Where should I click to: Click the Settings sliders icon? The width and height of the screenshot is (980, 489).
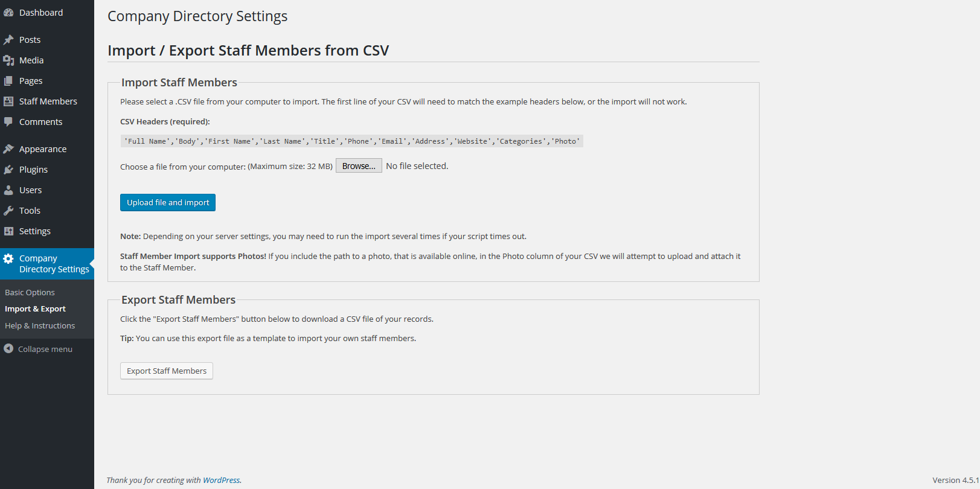pos(8,231)
